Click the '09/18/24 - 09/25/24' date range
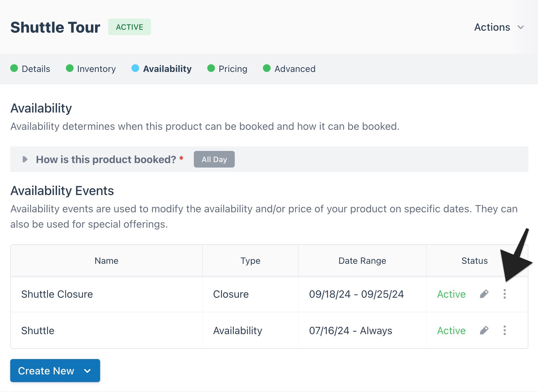Image resolution: width=538 pixels, height=392 pixels. pos(356,294)
